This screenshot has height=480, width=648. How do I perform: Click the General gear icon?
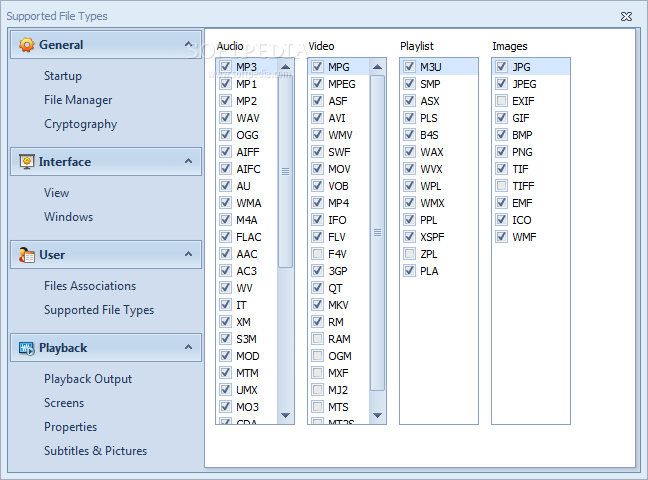27,45
